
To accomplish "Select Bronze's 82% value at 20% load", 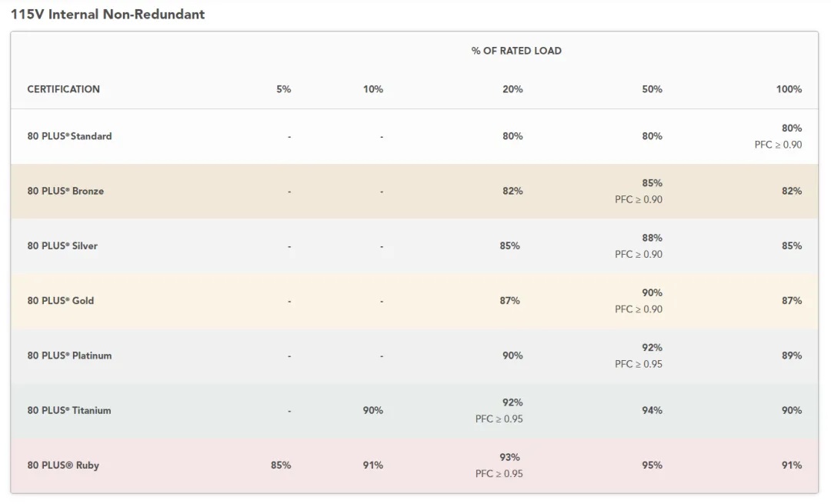I will (x=512, y=191).
